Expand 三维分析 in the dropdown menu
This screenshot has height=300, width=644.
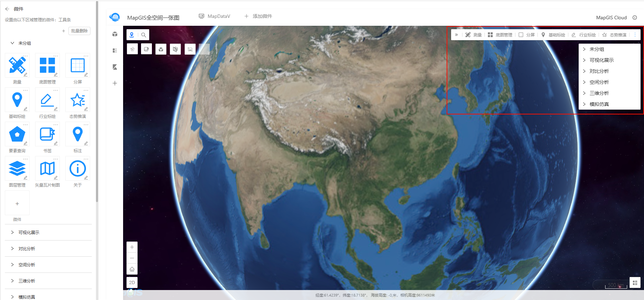(x=609, y=93)
